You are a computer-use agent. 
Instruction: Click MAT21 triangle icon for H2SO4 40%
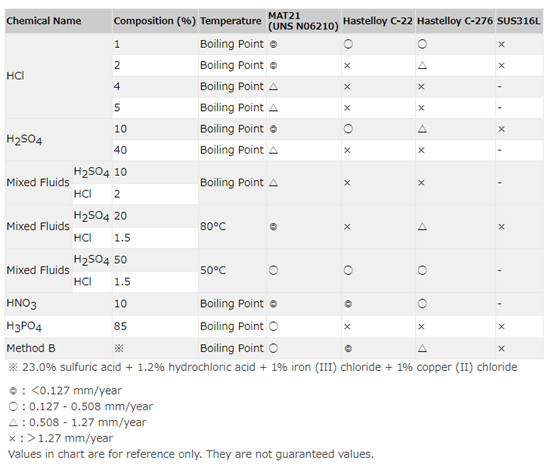[273, 150]
